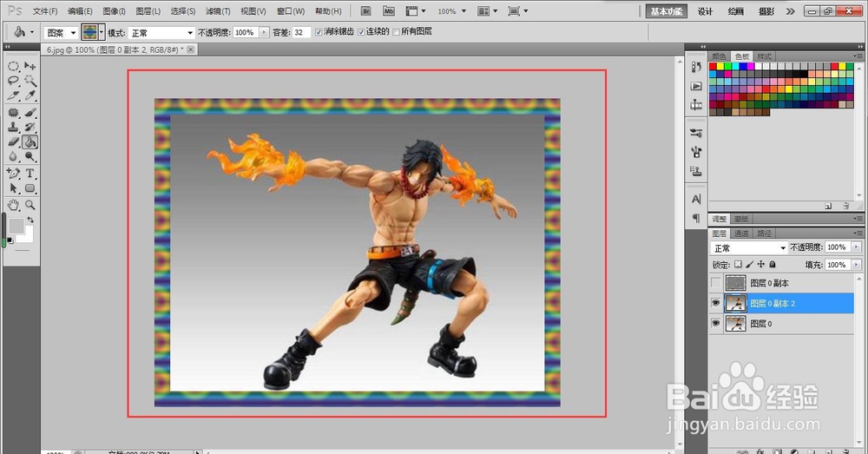Select the Horizontal Type tool
The image size is (868, 454).
[x=30, y=174]
